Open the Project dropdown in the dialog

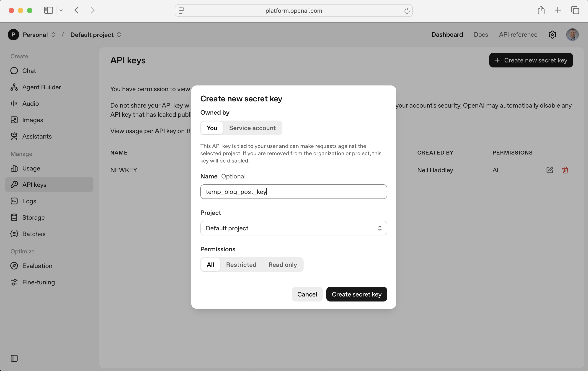pyautogui.click(x=294, y=228)
